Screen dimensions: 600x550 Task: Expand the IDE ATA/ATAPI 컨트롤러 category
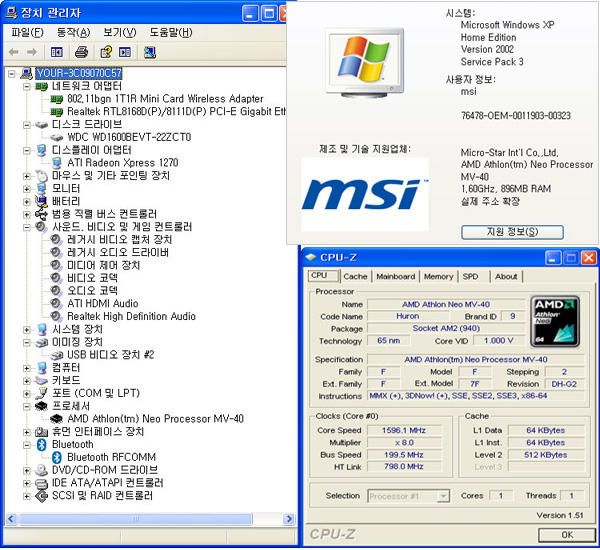point(26,483)
